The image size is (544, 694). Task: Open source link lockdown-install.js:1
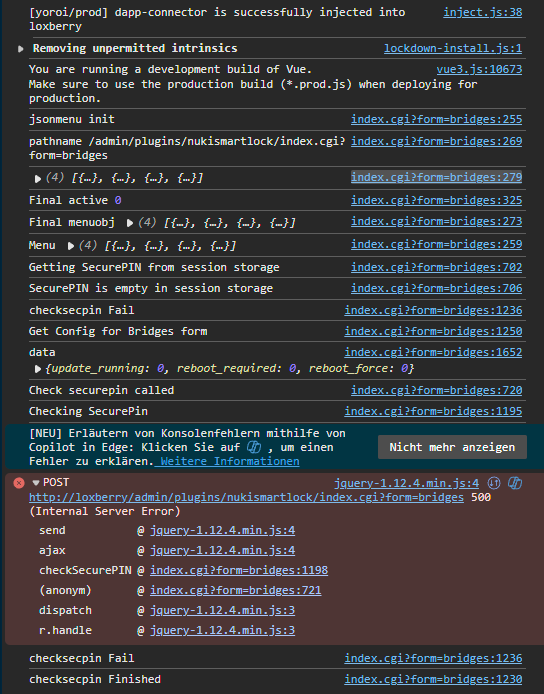pos(453,48)
